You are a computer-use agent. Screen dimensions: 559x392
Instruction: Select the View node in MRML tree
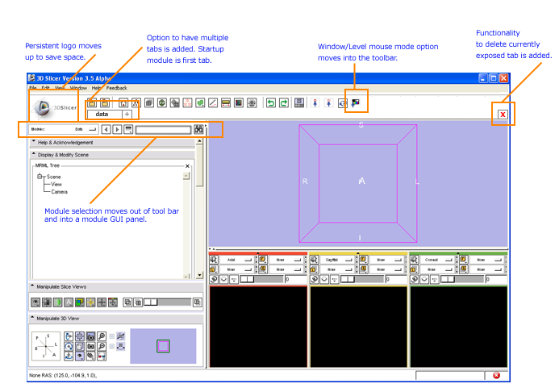[x=56, y=184]
